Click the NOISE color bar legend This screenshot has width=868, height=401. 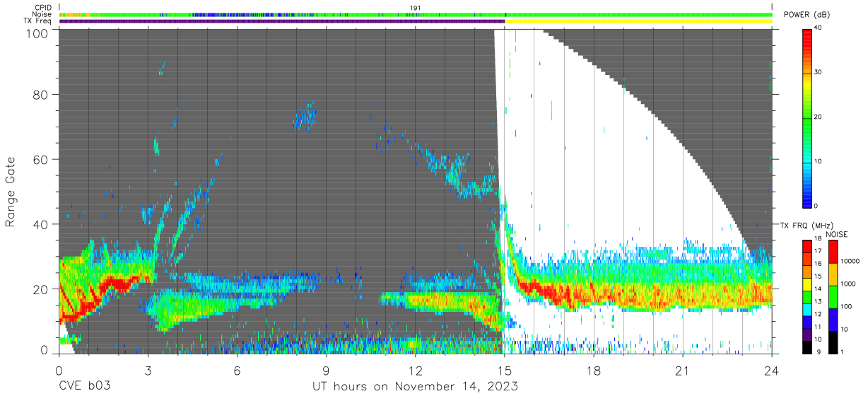833,296
